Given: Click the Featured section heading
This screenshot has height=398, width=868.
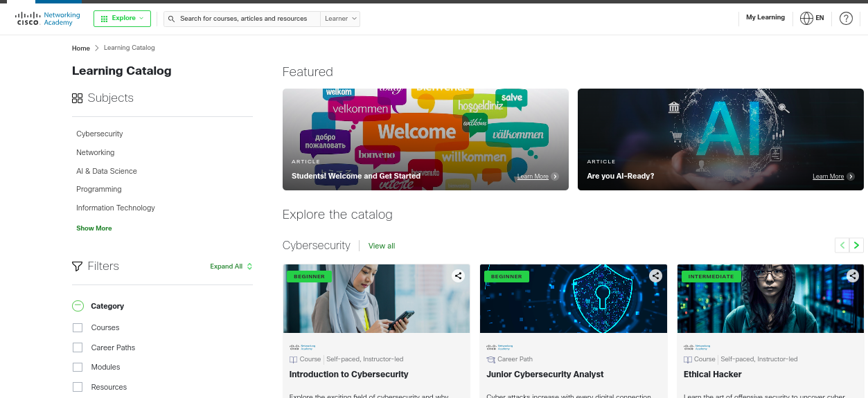Looking at the screenshot, I should pyautogui.click(x=308, y=72).
